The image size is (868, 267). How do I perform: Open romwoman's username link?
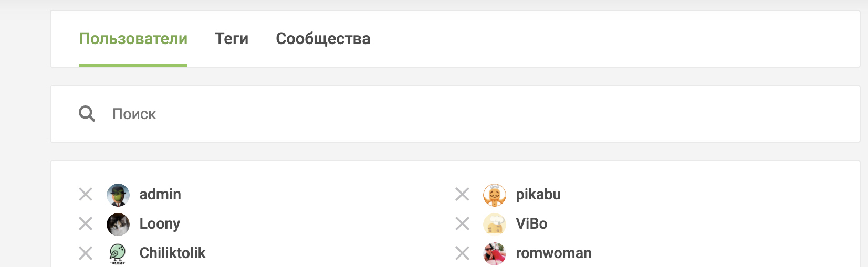point(553,253)
